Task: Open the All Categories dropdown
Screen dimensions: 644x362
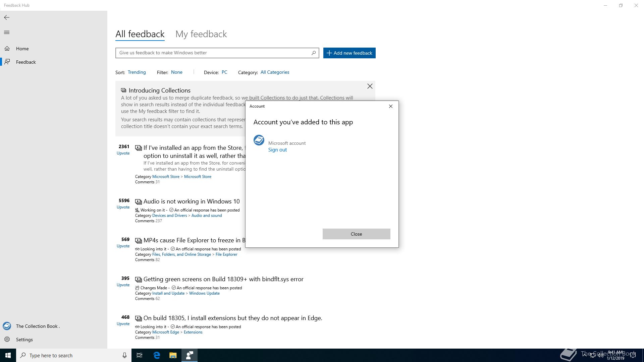Action: [x=275, y=72]
